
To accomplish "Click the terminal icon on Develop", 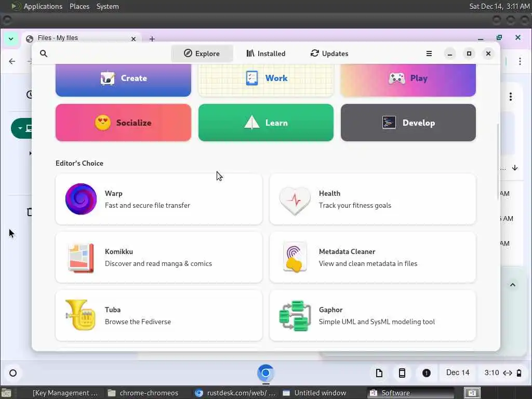I will pos(389,123).
